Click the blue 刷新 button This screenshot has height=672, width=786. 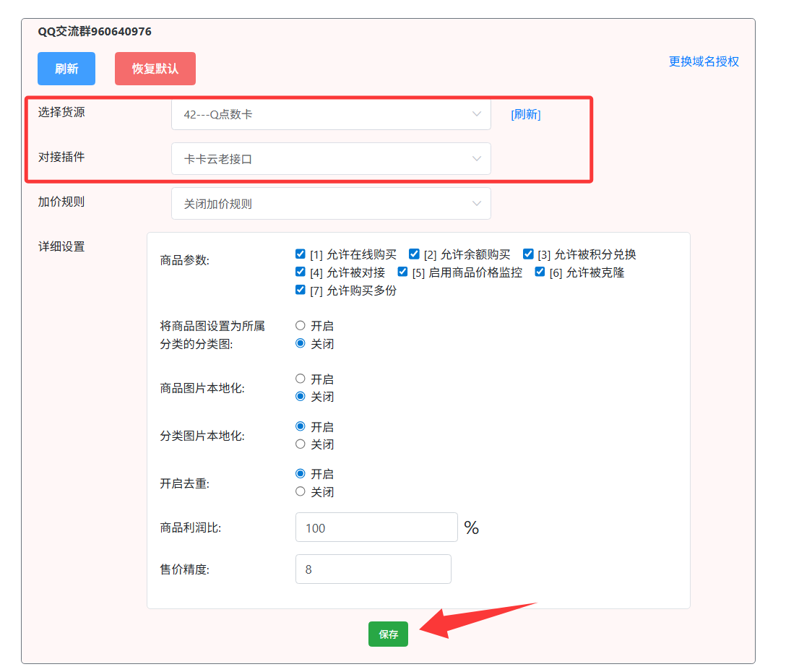66,69
